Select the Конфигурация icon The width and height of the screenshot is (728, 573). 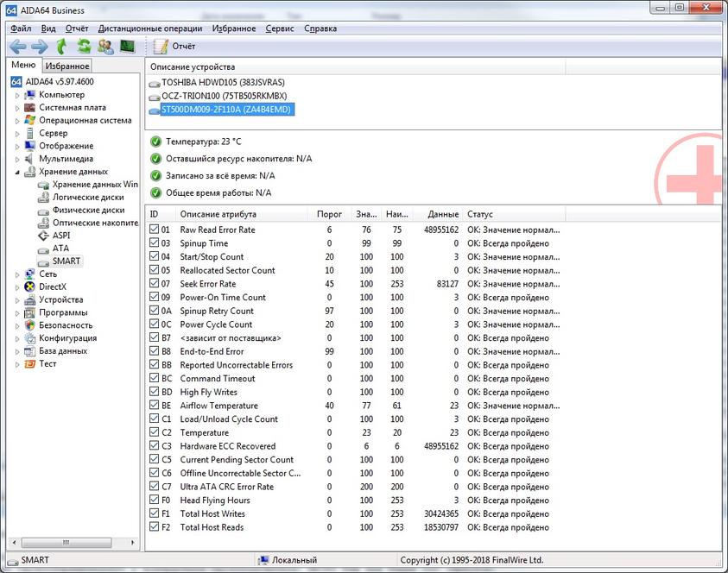30,338
